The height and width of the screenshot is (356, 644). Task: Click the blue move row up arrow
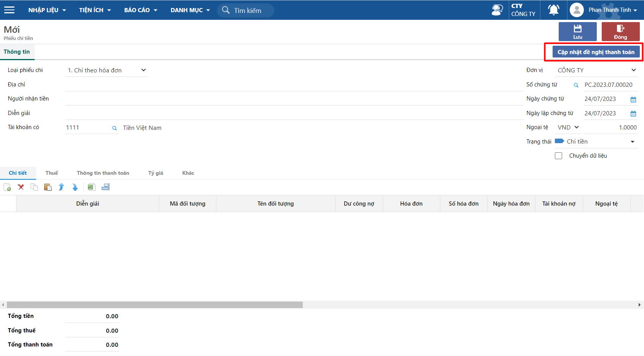point(61,187)
